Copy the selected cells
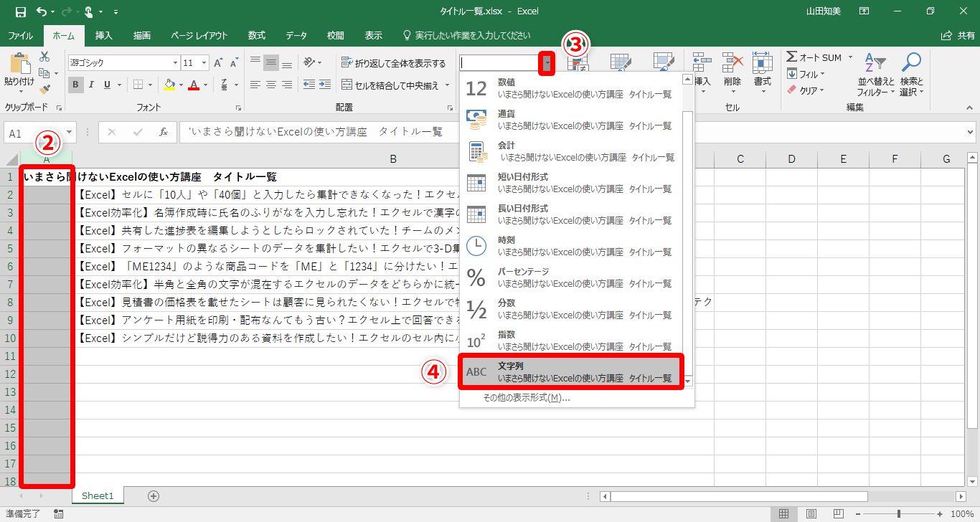980x522 pixels. click(44, 73)
